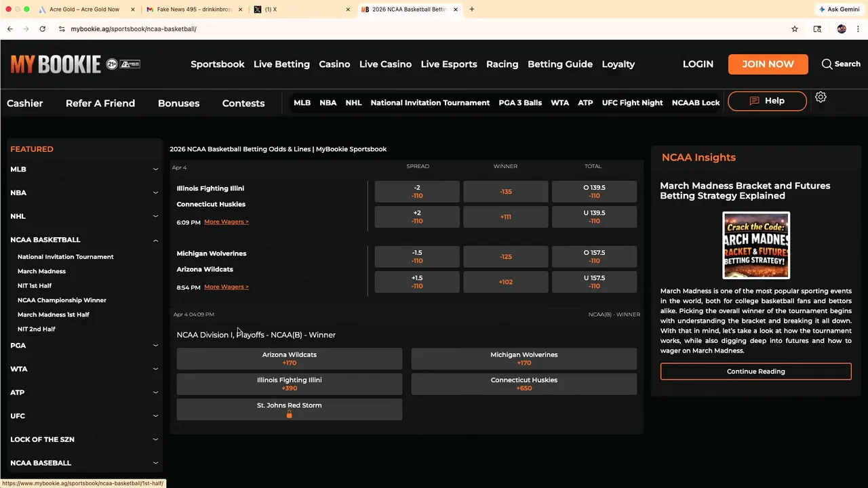Open the Search magnifier icon
This screenshot has height=488, width=868.
[x=827, y=64]
